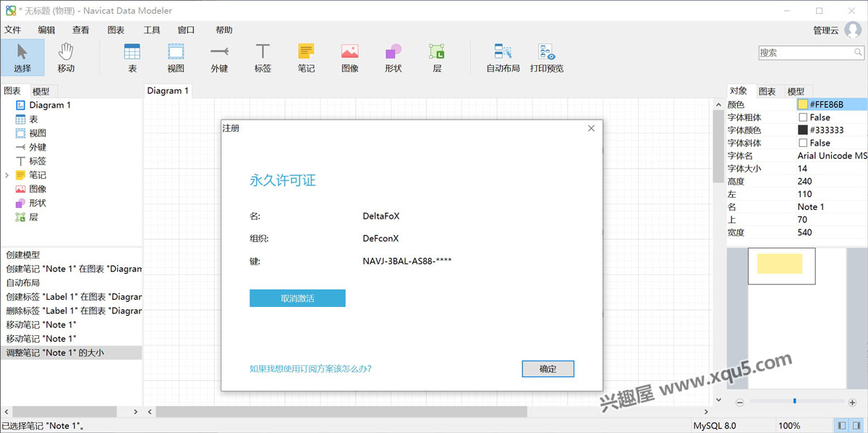Select 外键 node in left tree

[38, 147]
